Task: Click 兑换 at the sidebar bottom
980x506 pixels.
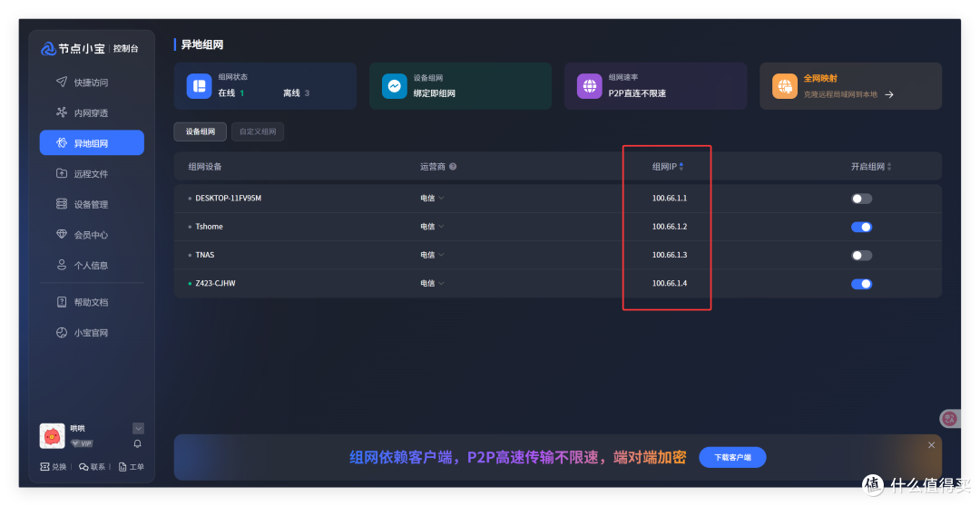Action: 54,467
